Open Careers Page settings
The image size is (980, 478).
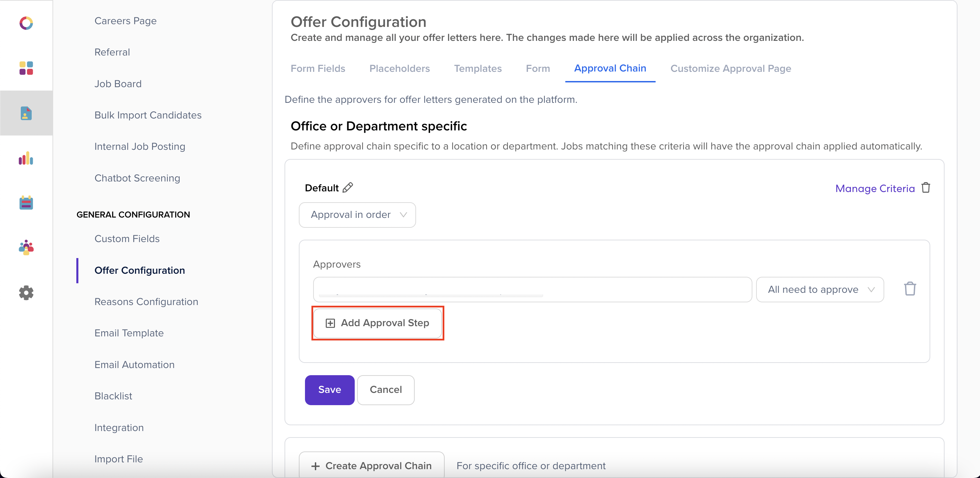[x=125, y=21]
